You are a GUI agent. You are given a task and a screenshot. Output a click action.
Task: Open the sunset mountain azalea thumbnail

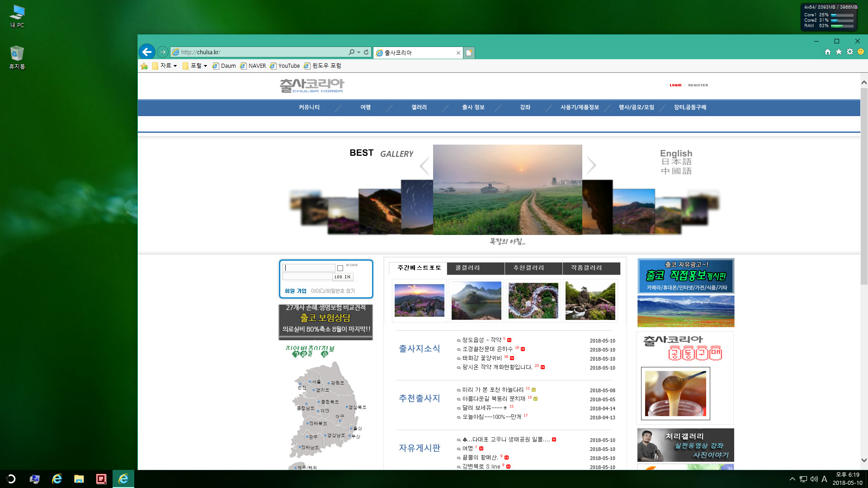coord(419,300)
